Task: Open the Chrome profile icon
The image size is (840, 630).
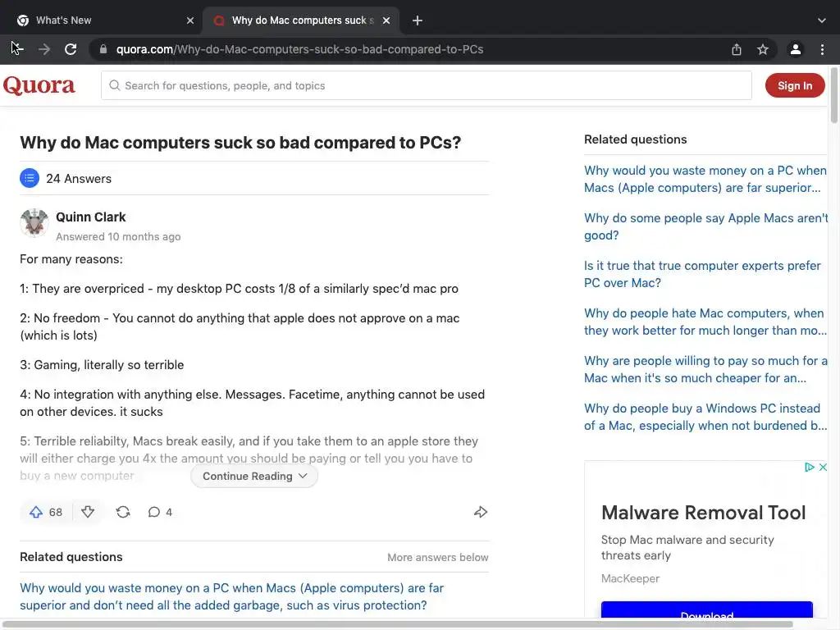Action: pos(796,49)
